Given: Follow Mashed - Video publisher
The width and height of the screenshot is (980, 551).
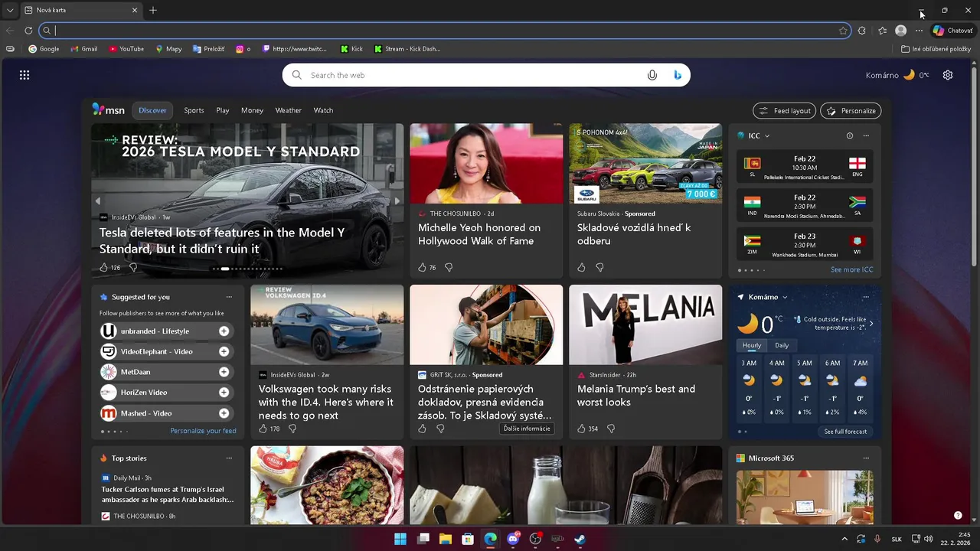Looking at the screenshot, I should coord(224,413).
